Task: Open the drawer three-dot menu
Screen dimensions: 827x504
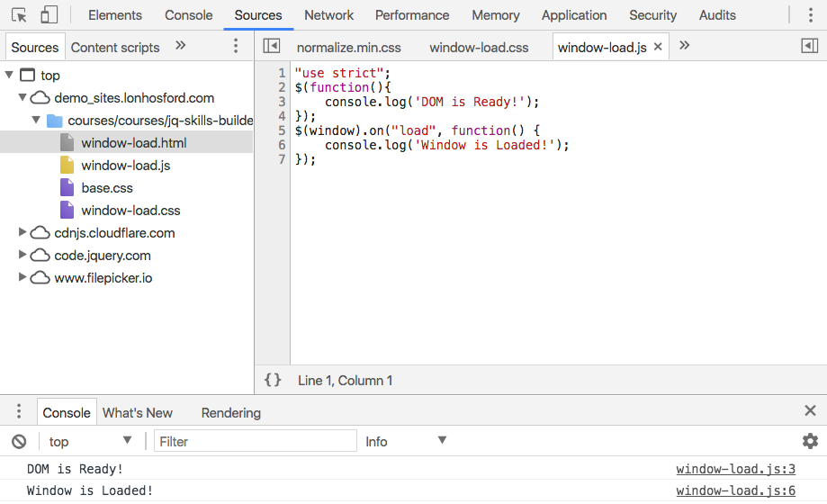Action: pos(19,411)
